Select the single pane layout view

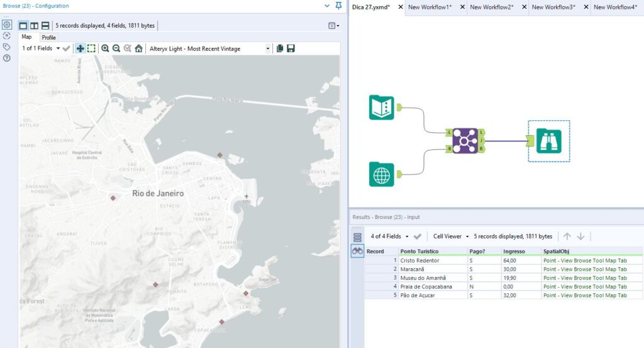(x=23, y=25)
